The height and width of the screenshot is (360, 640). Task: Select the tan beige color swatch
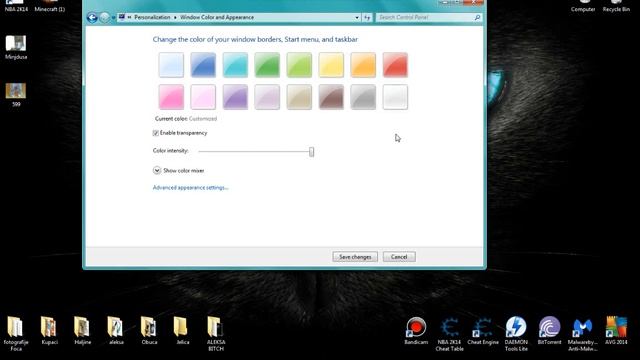299,97
